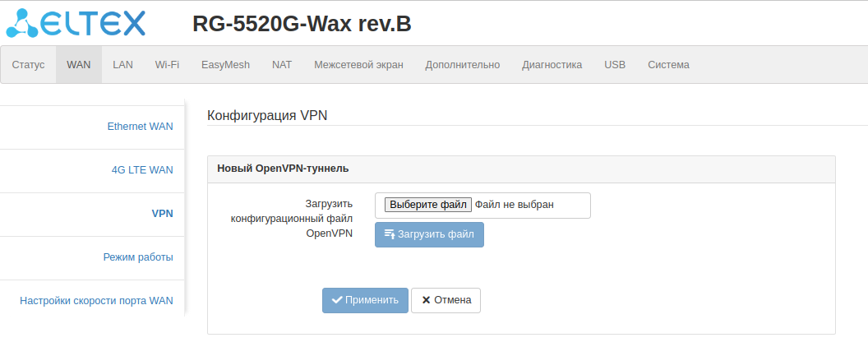Open the Межсетевой экран tab
Screen dimensions: 868x356
(358, 65)
